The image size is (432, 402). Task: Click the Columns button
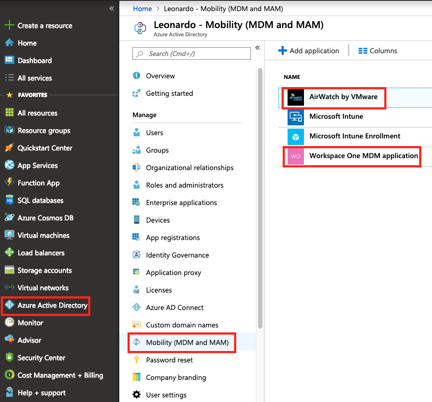[378, 51]
